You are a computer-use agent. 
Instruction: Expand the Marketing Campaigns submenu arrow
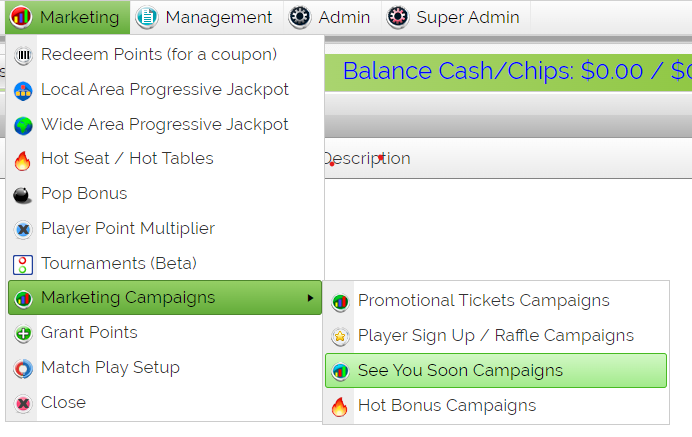(x=310, y=298)
